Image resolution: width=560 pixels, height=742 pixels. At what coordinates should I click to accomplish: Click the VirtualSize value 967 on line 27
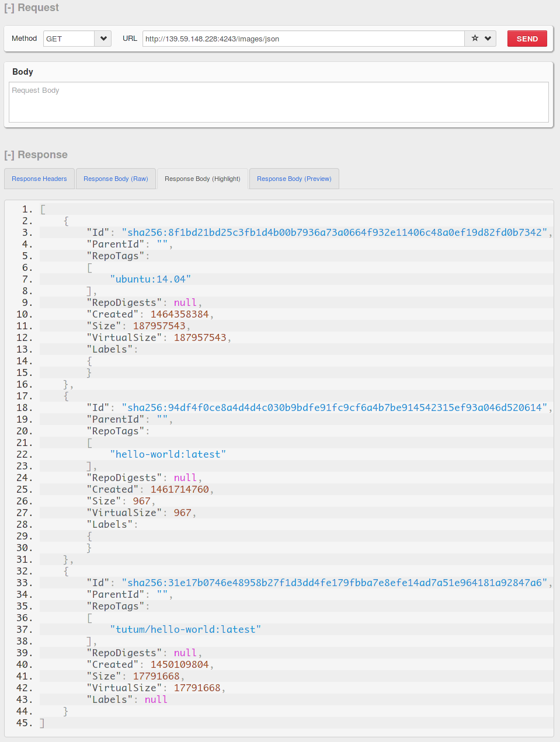(x=183, y=513)
